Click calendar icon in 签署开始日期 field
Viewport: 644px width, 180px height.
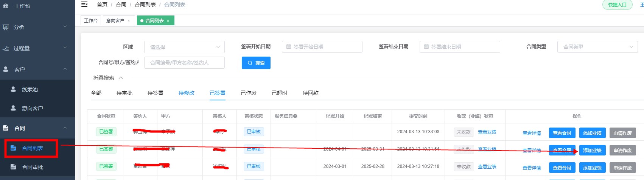click(x=289, y=47)
